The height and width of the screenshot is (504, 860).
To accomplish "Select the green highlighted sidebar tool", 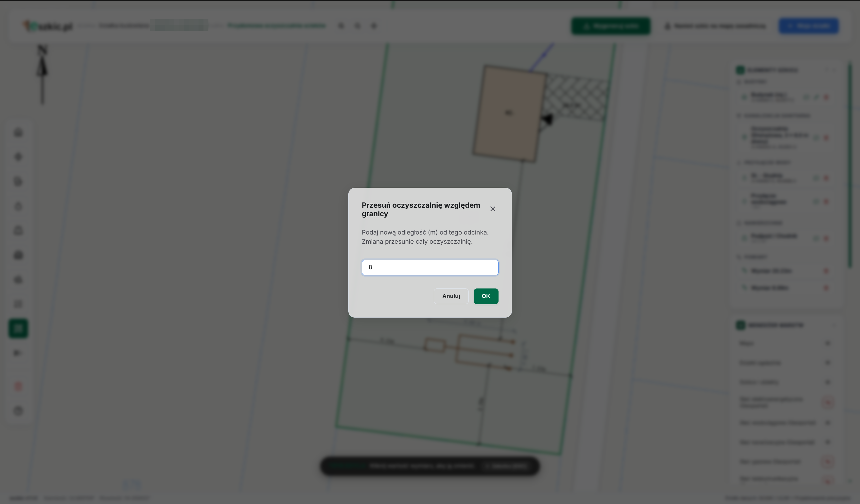I will [18, 329].
